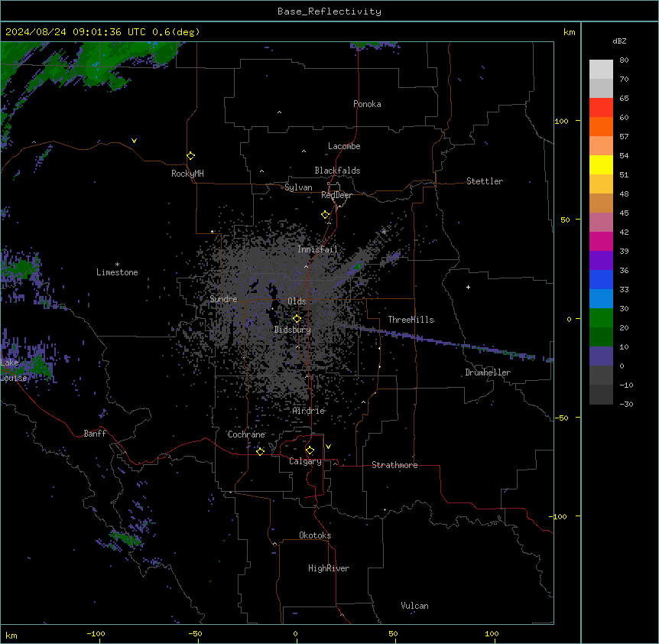Screen dimensions: 659x644
Task: Select the RedDeer city label
Action: tap(336, 195)
